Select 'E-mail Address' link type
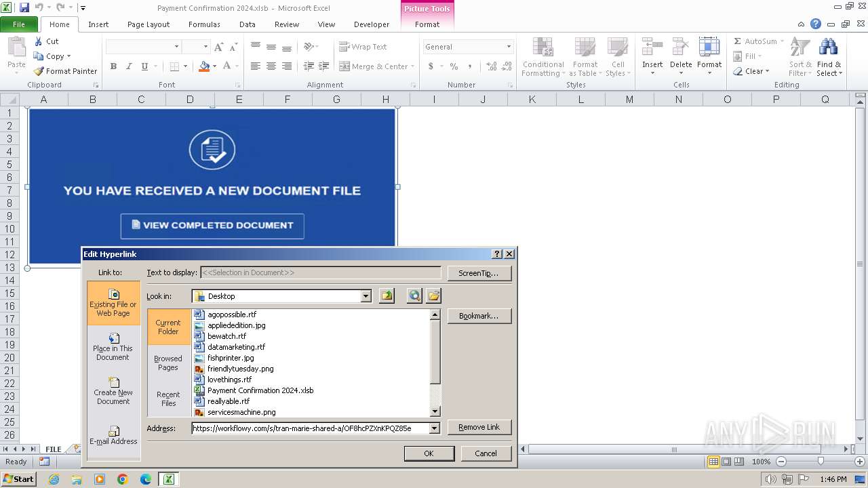Image resolution: width=868 pixels, height=488 pixels. point(113,434)
